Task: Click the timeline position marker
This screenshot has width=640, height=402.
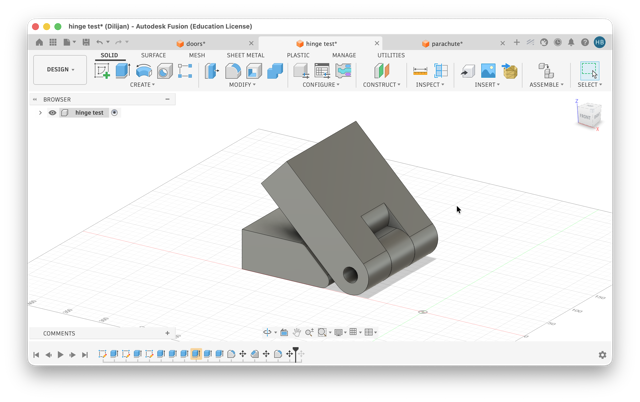Action: coord(296,353)
